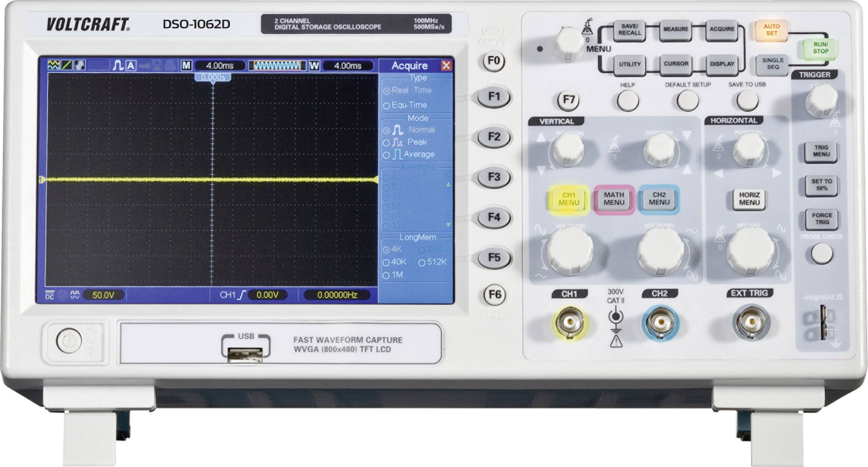Click the waveform memory preview bar
868x467 pixels.
click(x=277, y=66)
